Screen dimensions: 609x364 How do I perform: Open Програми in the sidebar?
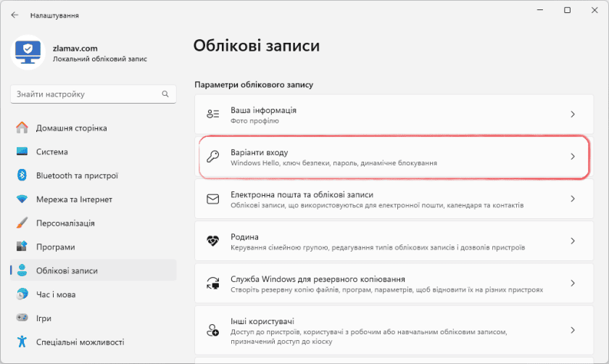94,247
